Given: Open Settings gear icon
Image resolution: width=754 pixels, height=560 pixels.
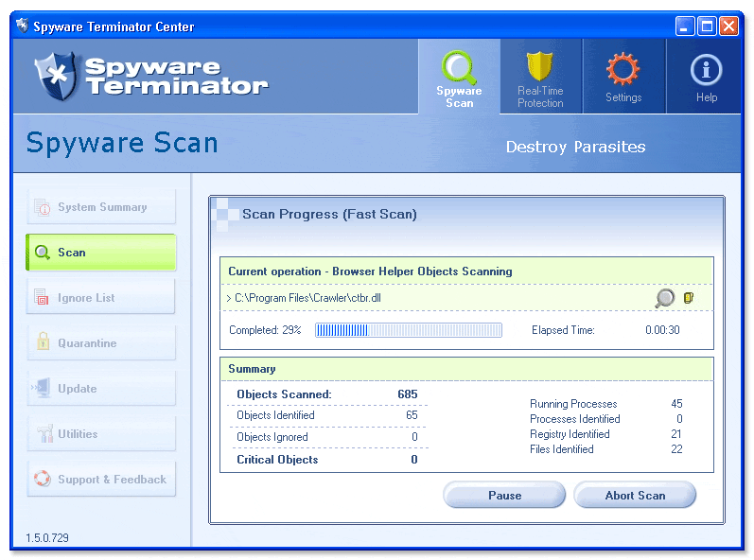Looking at the screenshot, I should pyautogui.click(x=622, y=69).
